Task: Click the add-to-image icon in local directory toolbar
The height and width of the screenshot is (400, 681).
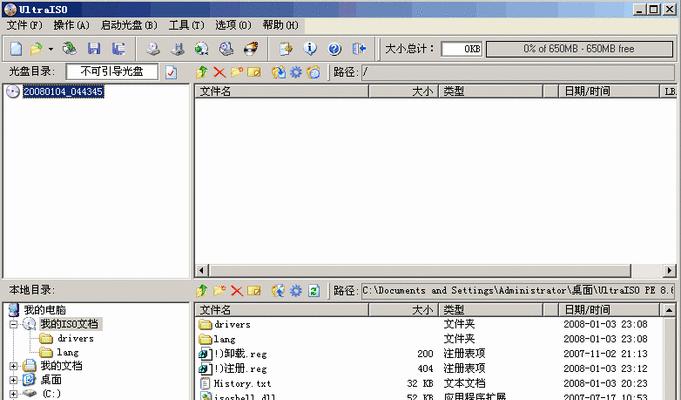Action: pyautogui.click(x=278, y=290)
